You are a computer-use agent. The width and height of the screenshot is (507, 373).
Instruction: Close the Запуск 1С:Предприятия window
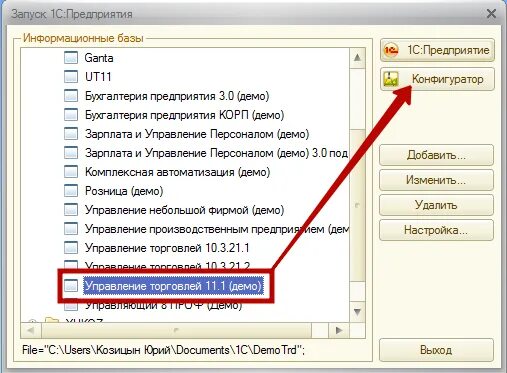(x=491, y=14)
